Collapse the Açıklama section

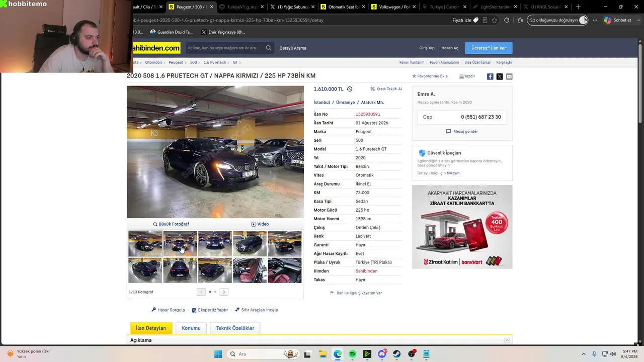(x=507, y=340)
